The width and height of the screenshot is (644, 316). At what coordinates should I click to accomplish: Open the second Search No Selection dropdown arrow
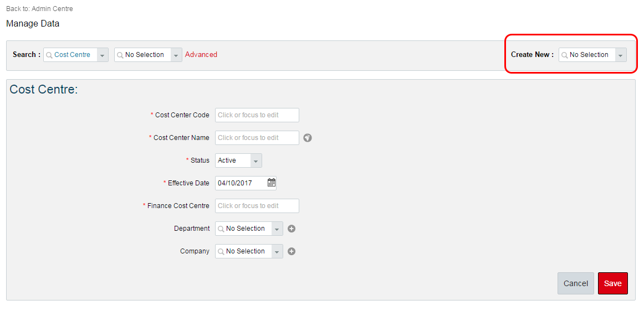(x=176, y=55)
